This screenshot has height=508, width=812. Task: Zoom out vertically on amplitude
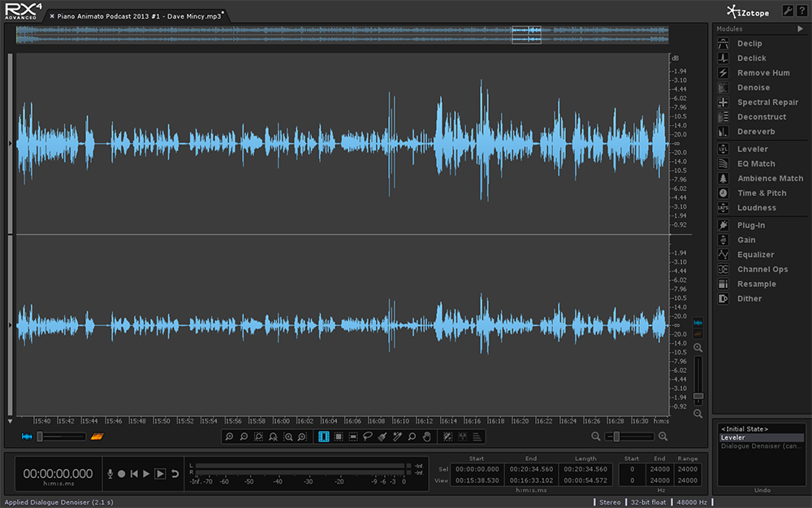pos(698,414)
